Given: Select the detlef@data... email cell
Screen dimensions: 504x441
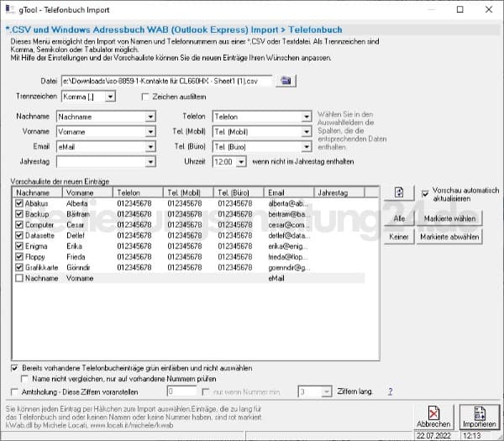Looking at the screenshot, I should (x=289, y=235).
